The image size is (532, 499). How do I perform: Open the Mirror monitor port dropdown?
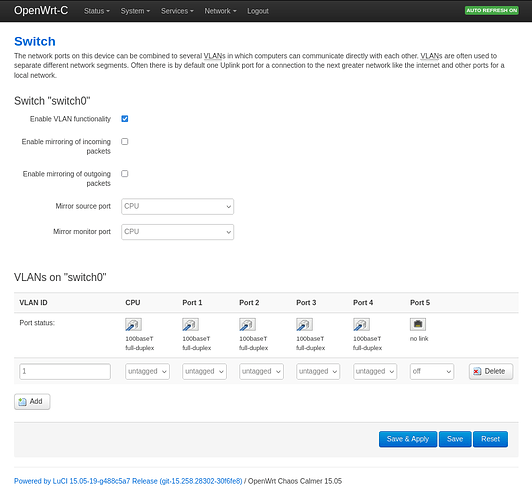pyautogui.click(x=177, y=232)
